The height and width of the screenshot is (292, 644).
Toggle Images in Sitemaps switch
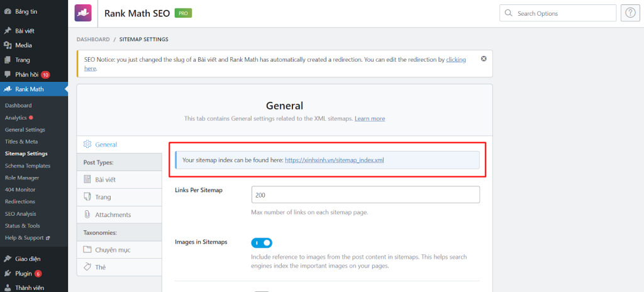(262, 243)
